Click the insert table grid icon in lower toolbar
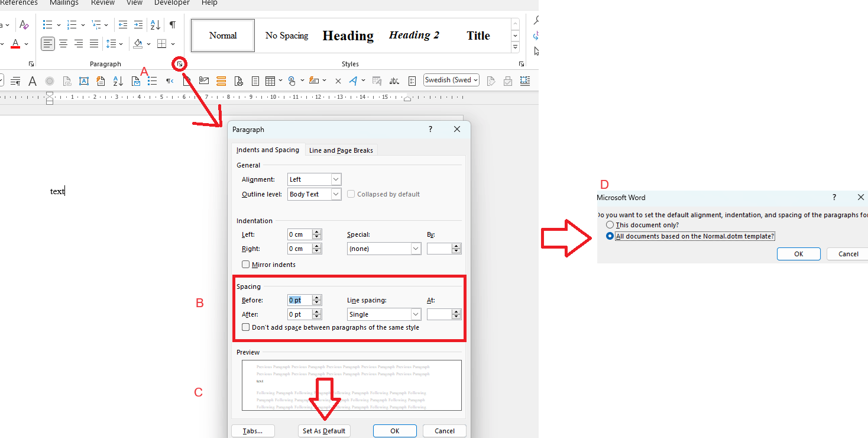Screen dimensions: 868x438 (x=270, y=81)
